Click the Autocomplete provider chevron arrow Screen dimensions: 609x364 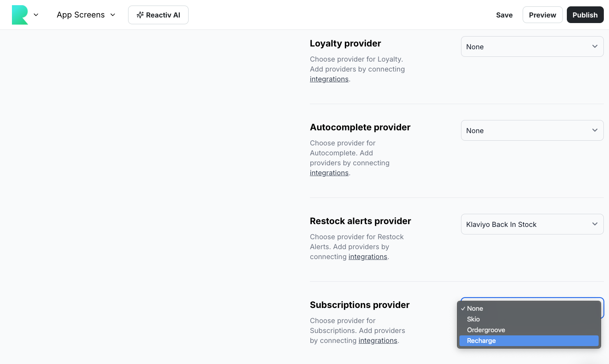pos(595,130)
